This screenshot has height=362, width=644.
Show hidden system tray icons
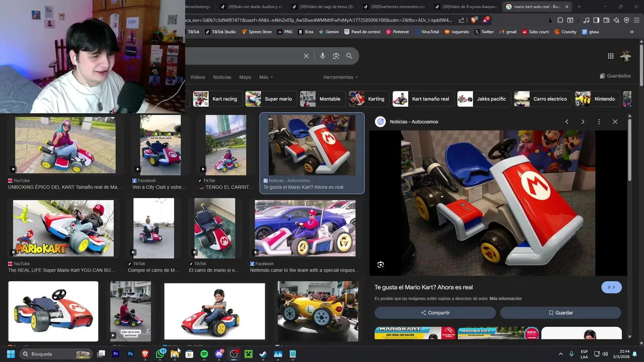click(x=560, y=354)
